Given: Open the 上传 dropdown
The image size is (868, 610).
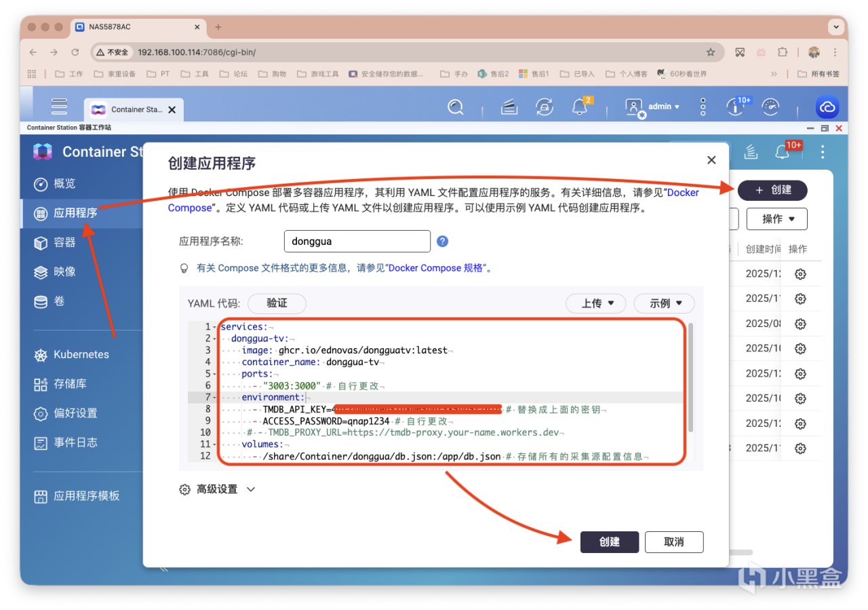Looking at the screenshot, I should 596,303.
